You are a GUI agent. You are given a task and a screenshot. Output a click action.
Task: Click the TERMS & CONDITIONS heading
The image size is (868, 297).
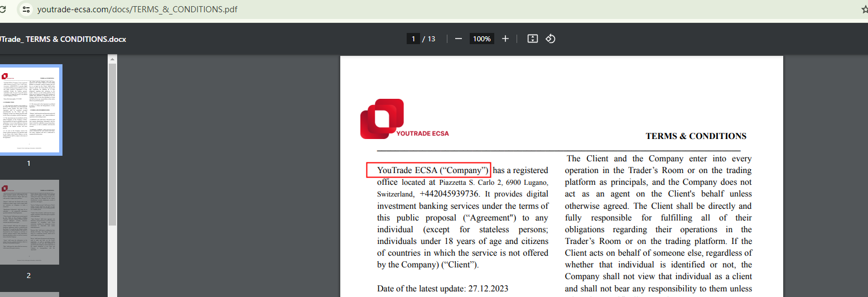click(x=696, y=136)
